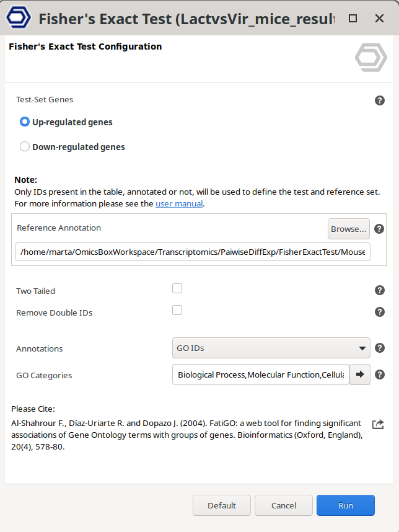Viewport: 399px width, 532px height.
Task: Click the Reference Annotation file path field
Action: [193, 252]
